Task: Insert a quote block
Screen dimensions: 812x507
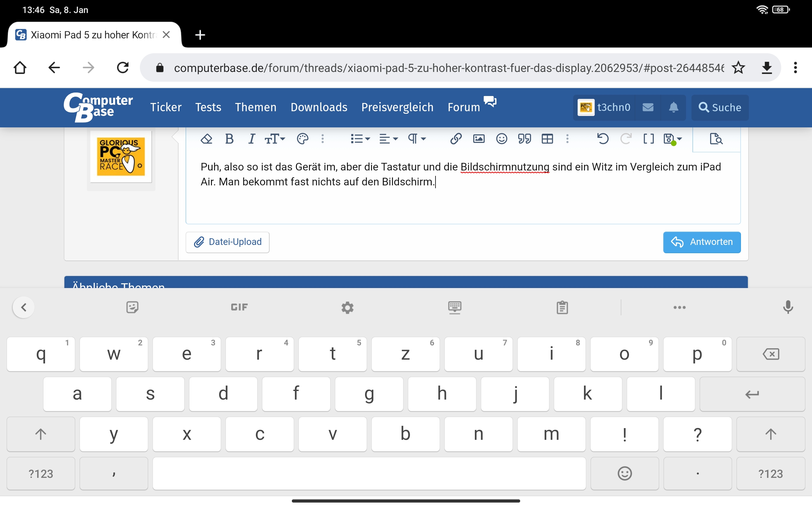Action: (x=524, y=138)
